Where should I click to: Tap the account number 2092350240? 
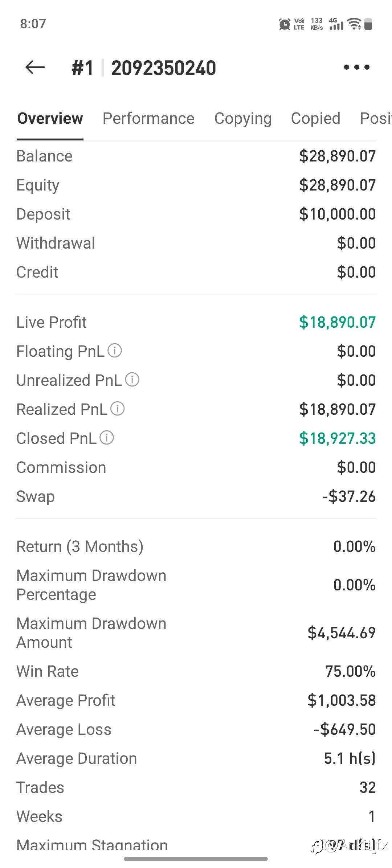pos(163,68)
